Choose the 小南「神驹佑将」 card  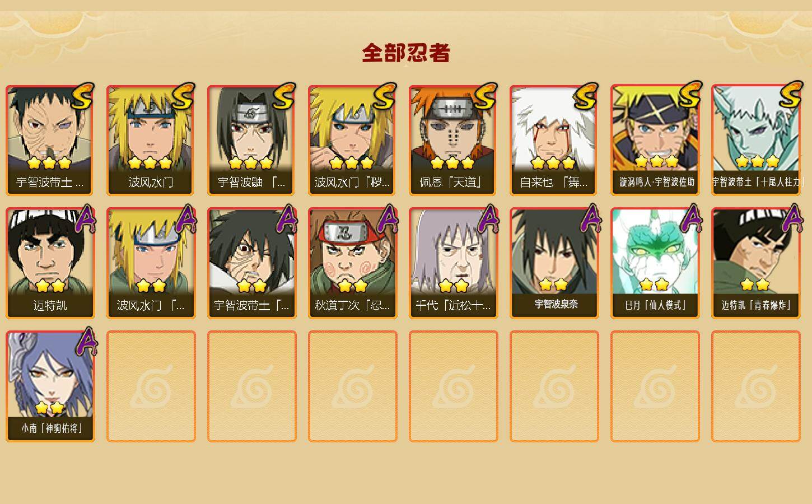tap(50, 386)
